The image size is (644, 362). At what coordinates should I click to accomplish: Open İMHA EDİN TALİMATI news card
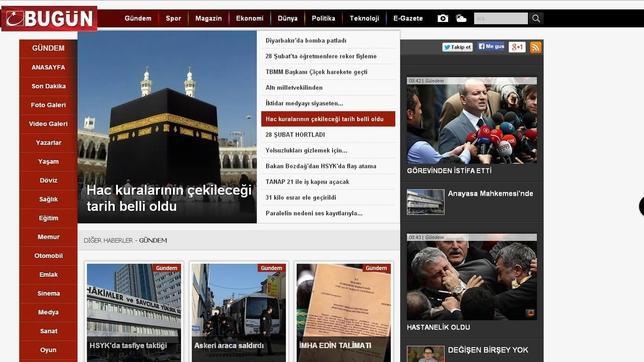(x=344, y=313)
